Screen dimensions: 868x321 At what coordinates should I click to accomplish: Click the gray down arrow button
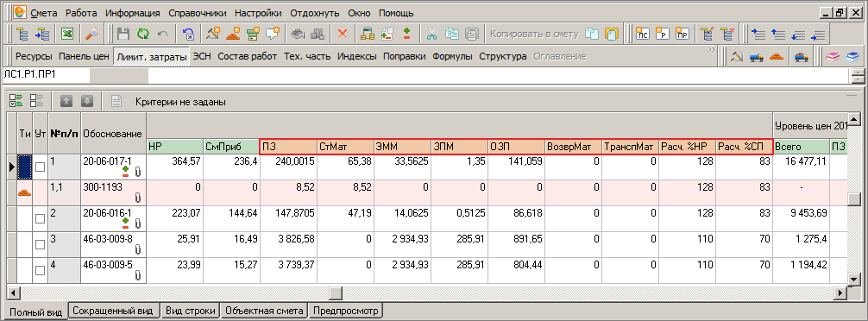pos(87,101)
